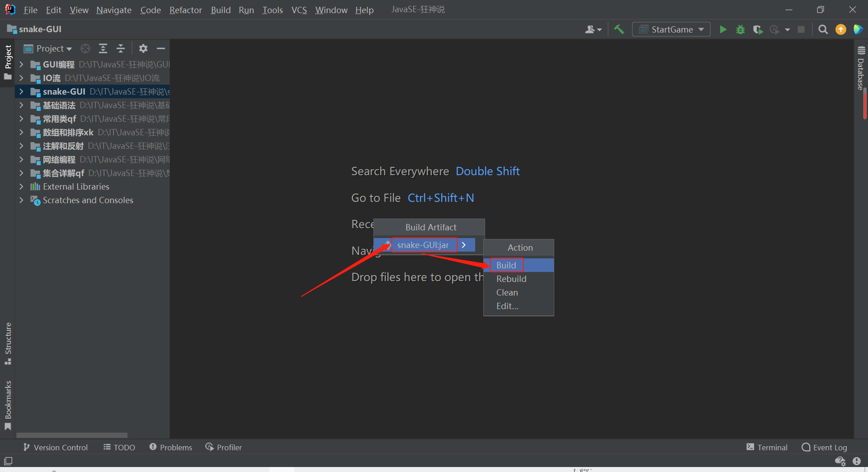The width and height of the screenshot is (868, 472).
Task: Expand Scratches and Consoles node
Action: click(21, 200)
